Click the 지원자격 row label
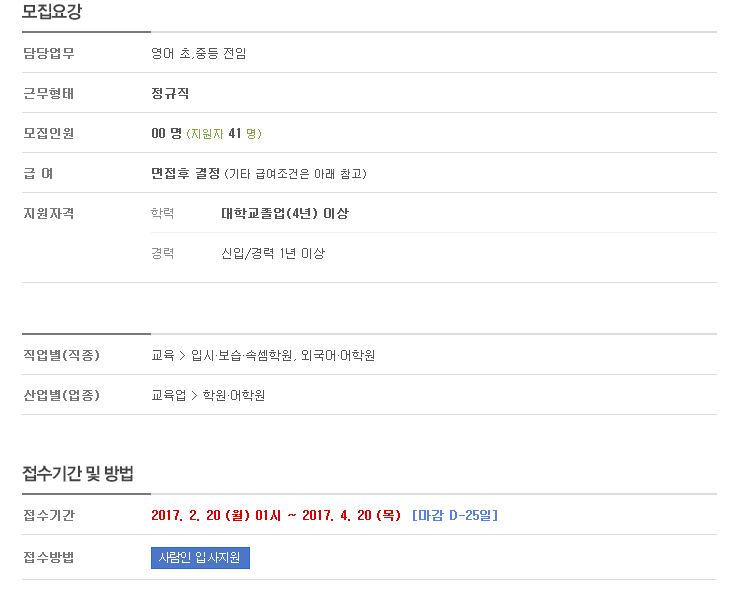Screen dimensions: 743x609 coord(49,213)
